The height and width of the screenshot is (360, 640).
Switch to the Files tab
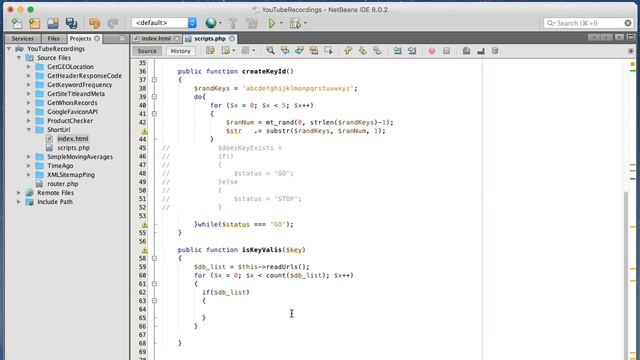point(53,38)
